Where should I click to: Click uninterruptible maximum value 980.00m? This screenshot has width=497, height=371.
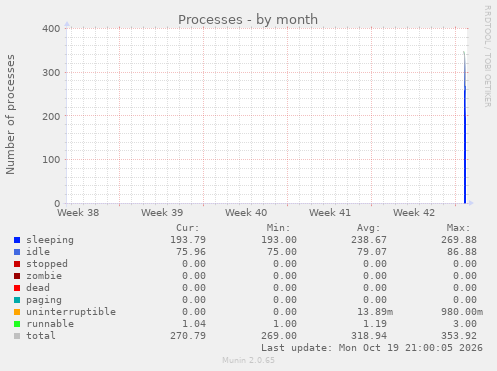click(462, 312)
